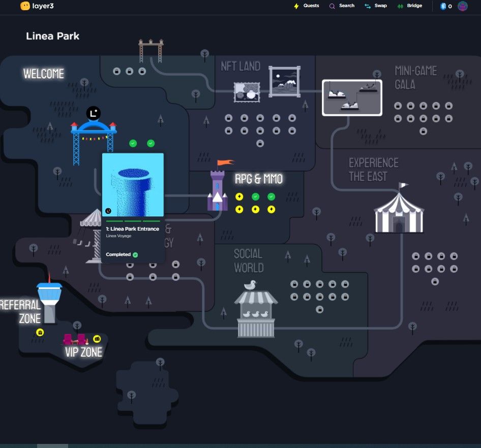Image resolution: width=481 pixels, height=448 pixels.
Task: Click the Welcome entrance arch with L logo
Action: click(93, 135)
